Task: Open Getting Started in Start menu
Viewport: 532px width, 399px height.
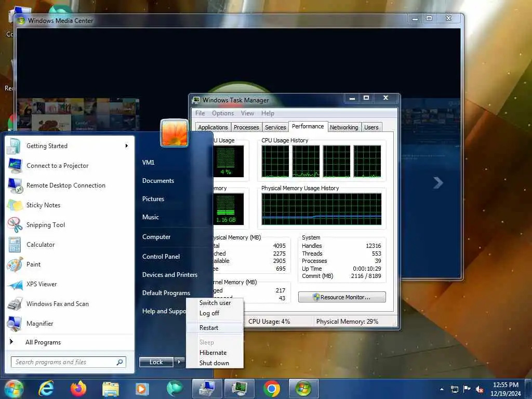Action: click(x=69, y=146)
